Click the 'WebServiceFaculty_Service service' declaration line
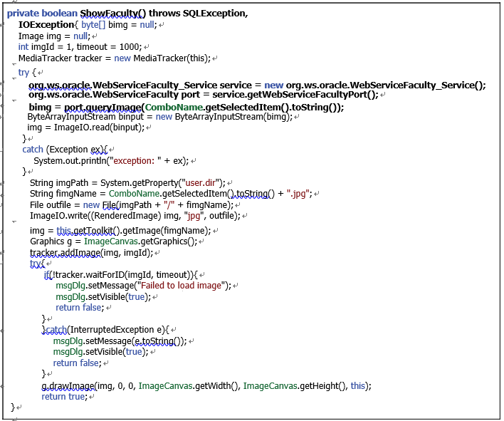Image resolution: width=504 pixels, height=421 pixels. [257, 85]
